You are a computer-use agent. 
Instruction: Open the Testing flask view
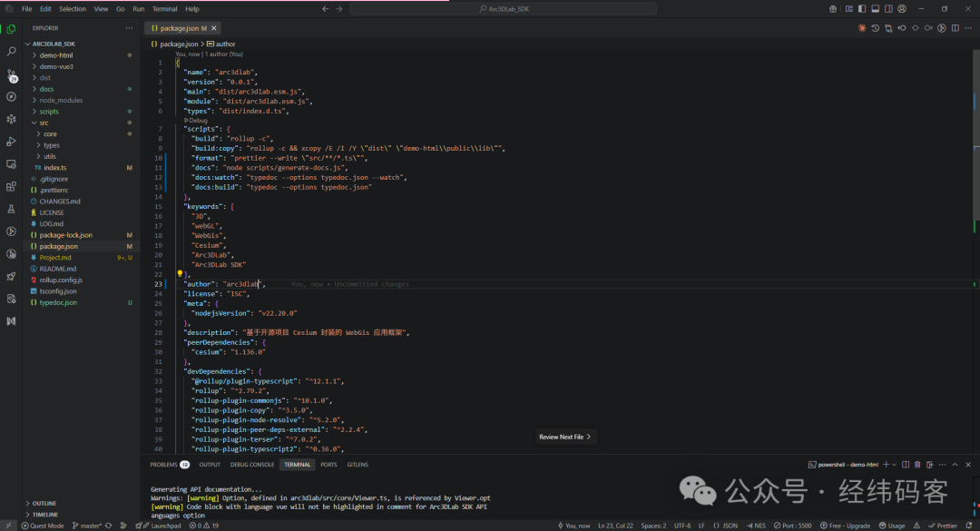(11, 209)
